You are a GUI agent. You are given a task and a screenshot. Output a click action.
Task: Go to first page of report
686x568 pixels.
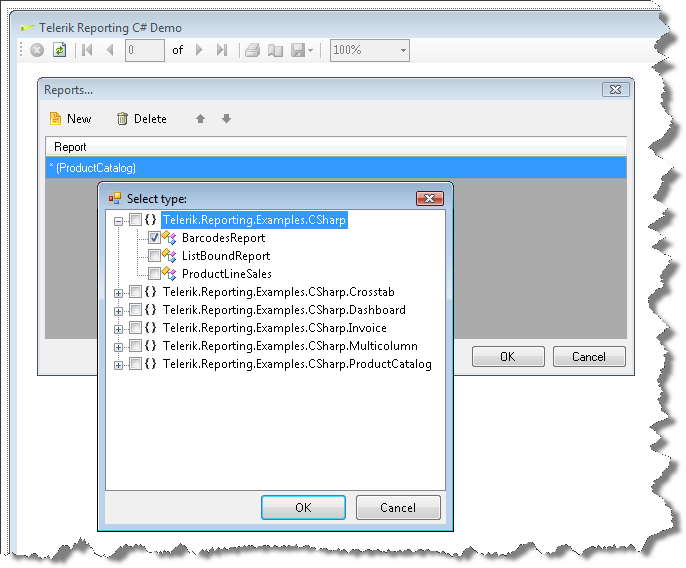click(x=88, y=50)
